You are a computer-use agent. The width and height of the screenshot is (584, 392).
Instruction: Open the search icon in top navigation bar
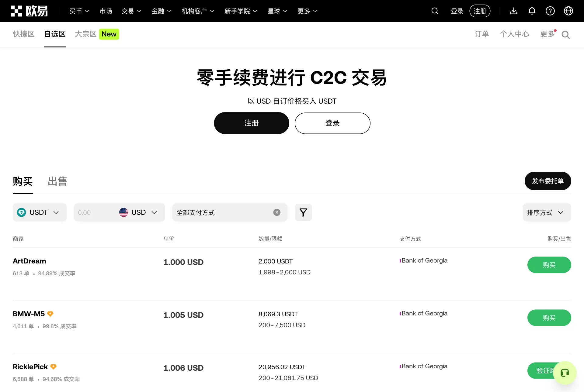pos(435,11)
